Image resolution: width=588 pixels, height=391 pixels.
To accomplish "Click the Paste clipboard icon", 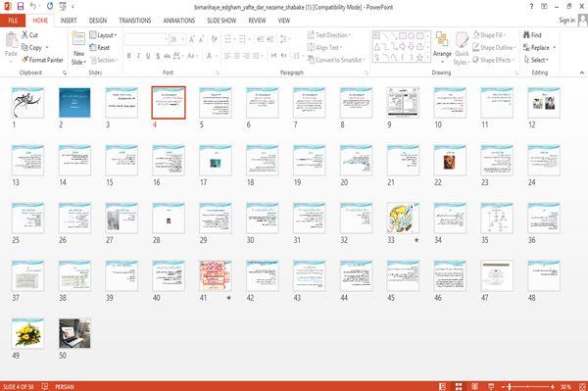I will (x=11, y=40).
